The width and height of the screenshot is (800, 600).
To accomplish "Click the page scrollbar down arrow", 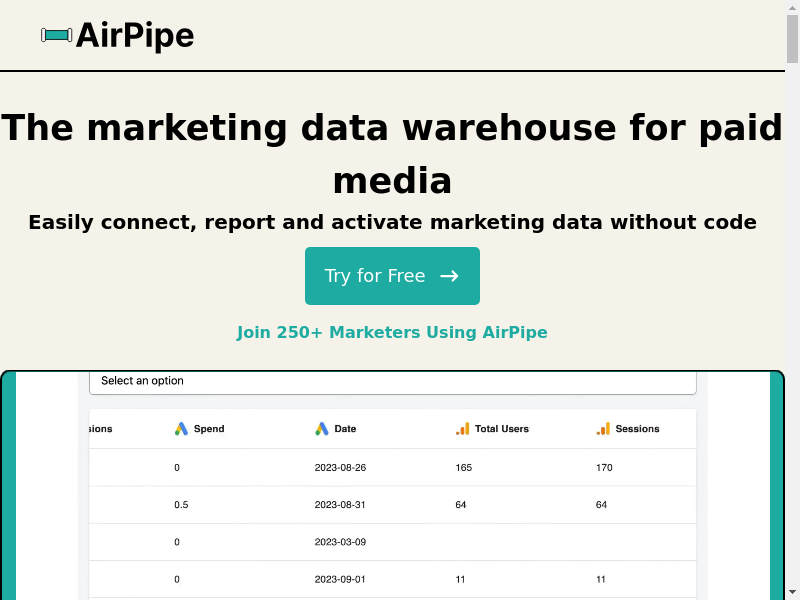I will coord(793,593).
